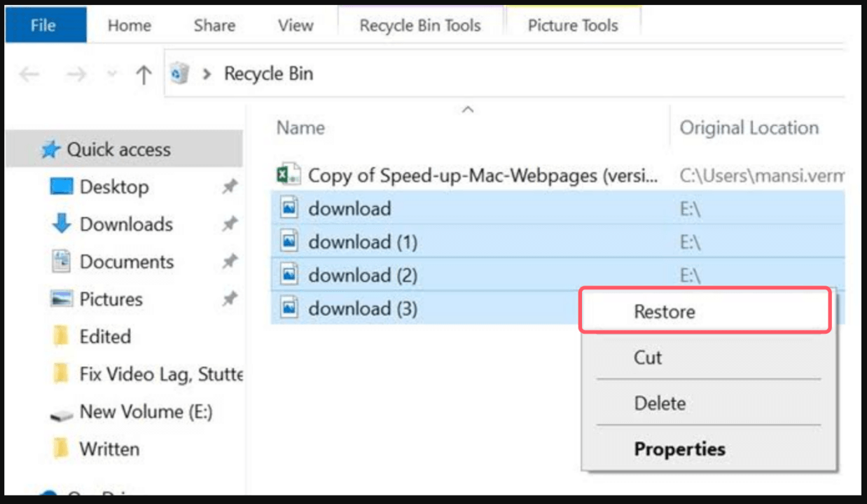Click the pin icon next to Desktop

(x=229, y=188)
